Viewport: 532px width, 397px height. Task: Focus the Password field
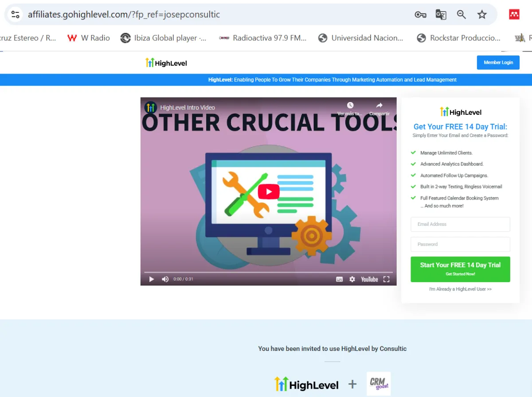(460, 244)
